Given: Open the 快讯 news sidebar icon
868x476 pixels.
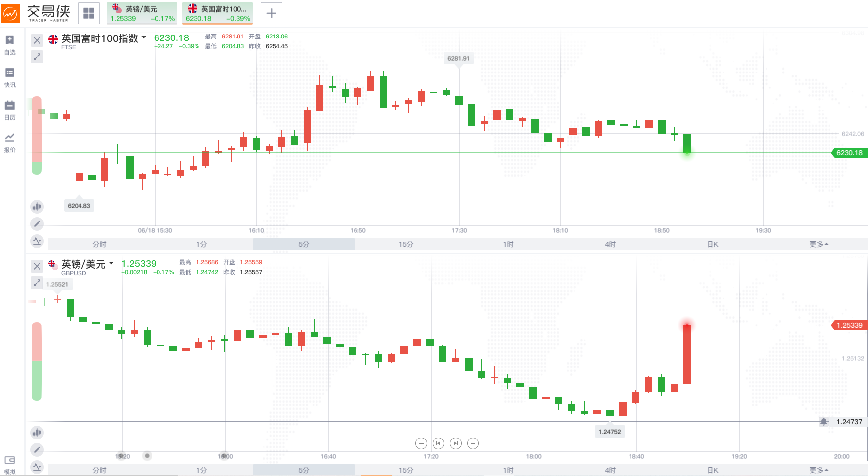Looking at the screenshot, I should pos(10,77).
